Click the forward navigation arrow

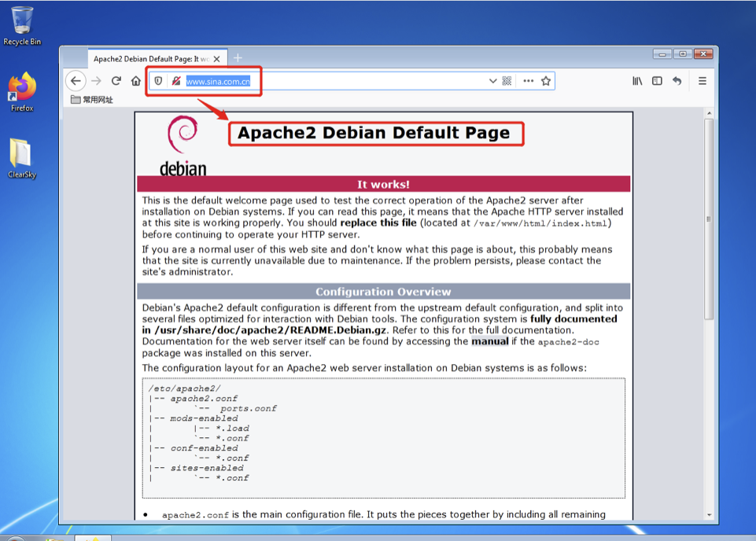point(97,81)
